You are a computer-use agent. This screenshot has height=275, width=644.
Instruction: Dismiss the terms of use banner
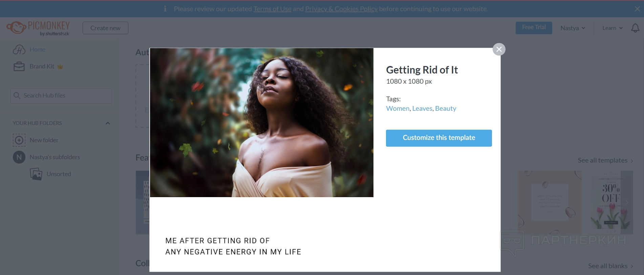tap(637, 9)
